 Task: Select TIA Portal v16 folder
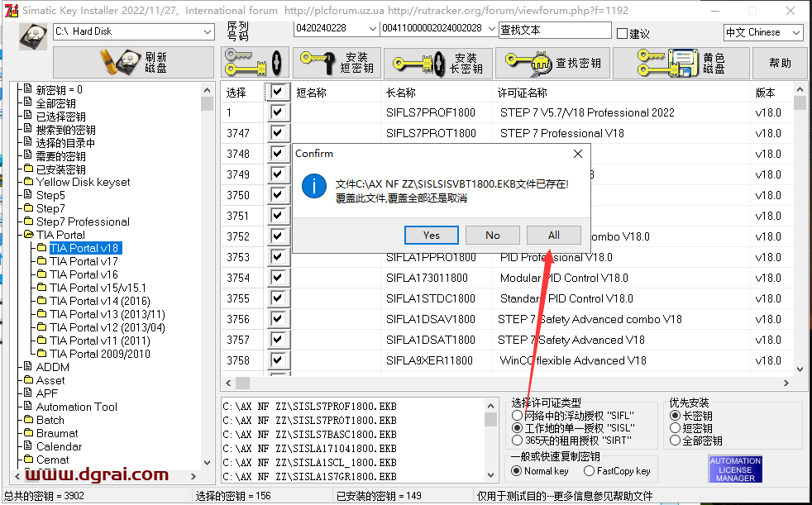[84, 274]
